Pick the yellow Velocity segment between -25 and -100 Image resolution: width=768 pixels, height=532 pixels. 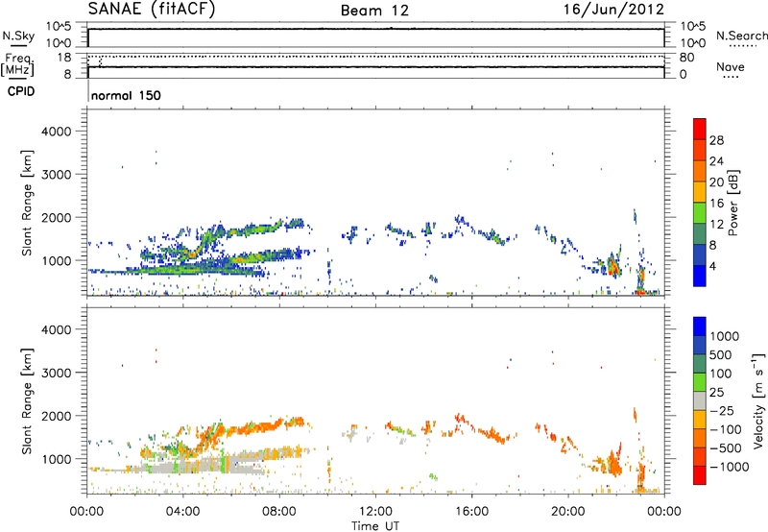700,420
